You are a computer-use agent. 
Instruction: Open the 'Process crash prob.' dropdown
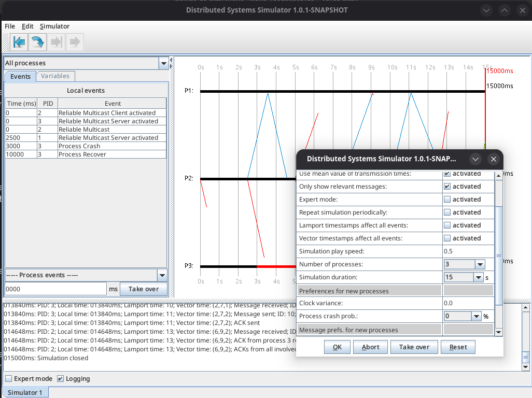(477, 316)
